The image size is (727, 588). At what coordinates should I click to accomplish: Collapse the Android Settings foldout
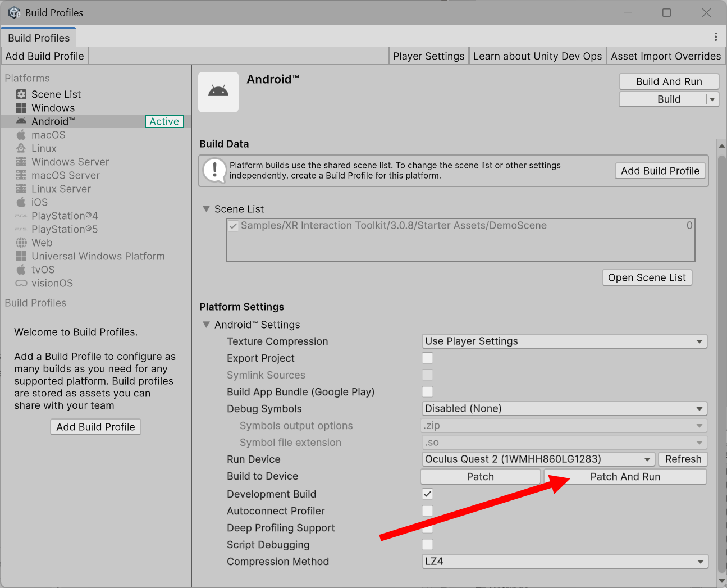click(x=206, y=325)
